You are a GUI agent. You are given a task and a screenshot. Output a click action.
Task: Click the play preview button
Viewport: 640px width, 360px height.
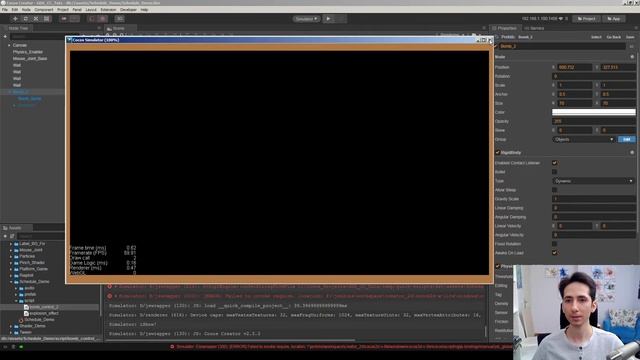point(328,19)
